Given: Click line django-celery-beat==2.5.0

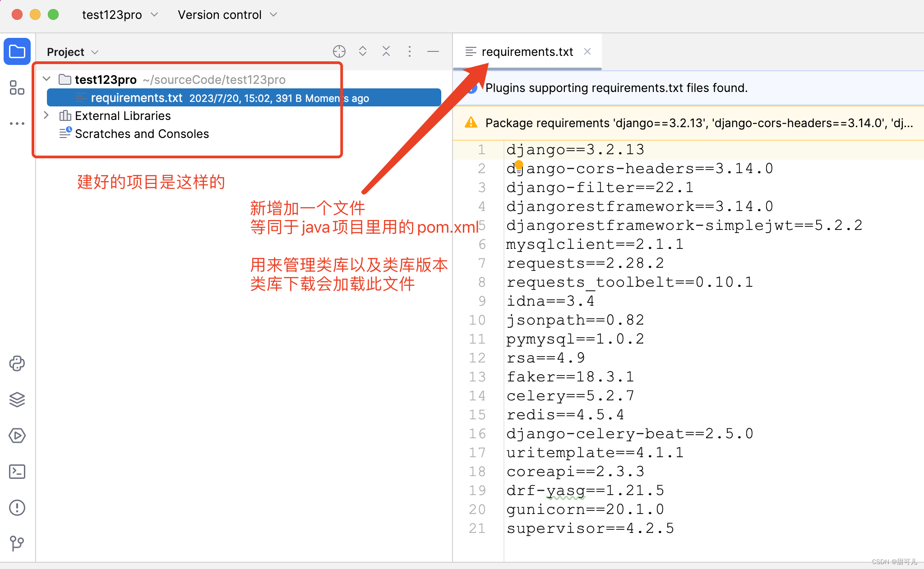Looking at the screenshot, I should 629,433.
